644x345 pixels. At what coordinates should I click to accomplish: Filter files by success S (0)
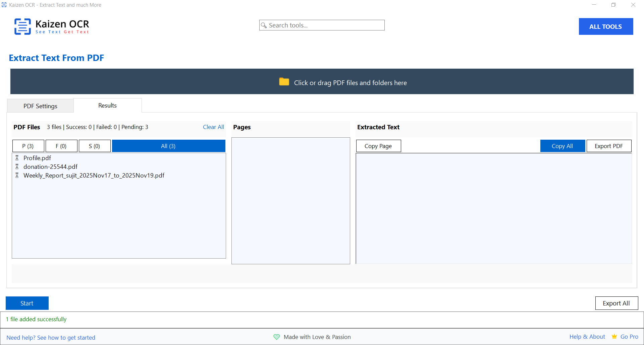tap(94, 146)
